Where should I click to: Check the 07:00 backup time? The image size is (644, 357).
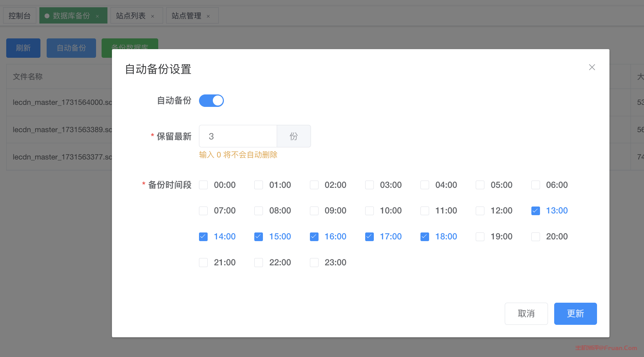point(203,211)
